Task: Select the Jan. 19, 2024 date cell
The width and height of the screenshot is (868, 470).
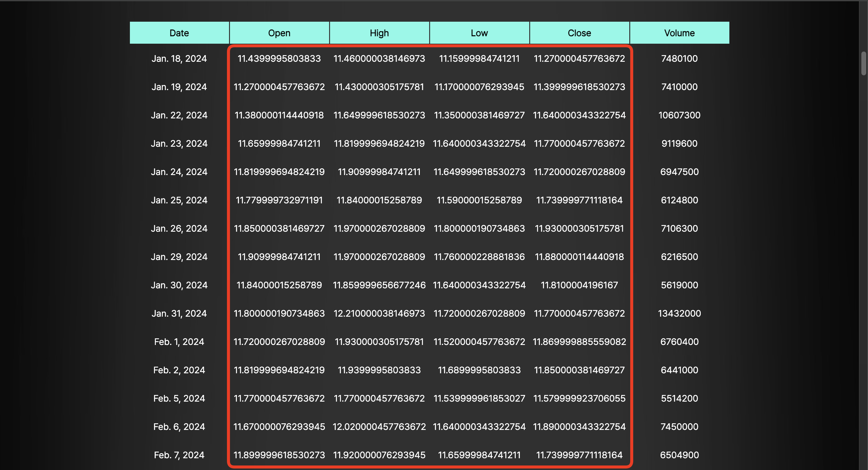Action: [179, 87]
